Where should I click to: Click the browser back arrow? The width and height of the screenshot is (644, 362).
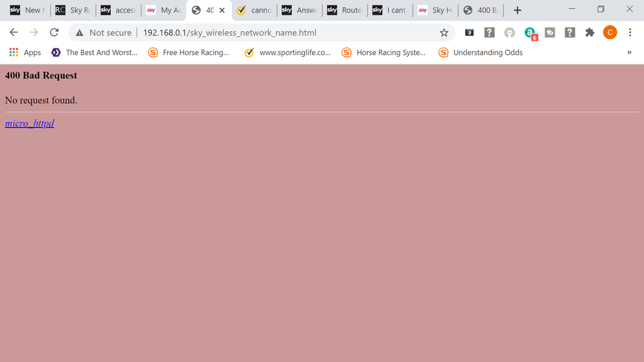[x=14, y=32]
